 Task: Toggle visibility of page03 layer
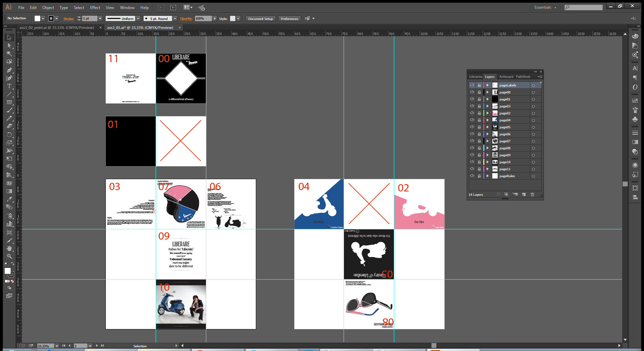472,106
